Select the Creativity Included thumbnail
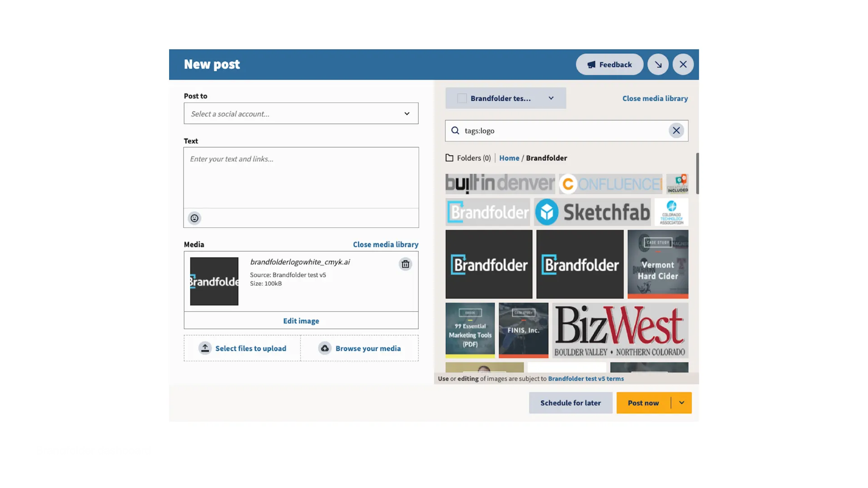Image resolution: width=868 pixels, height=488 pixels. (677, 184)
